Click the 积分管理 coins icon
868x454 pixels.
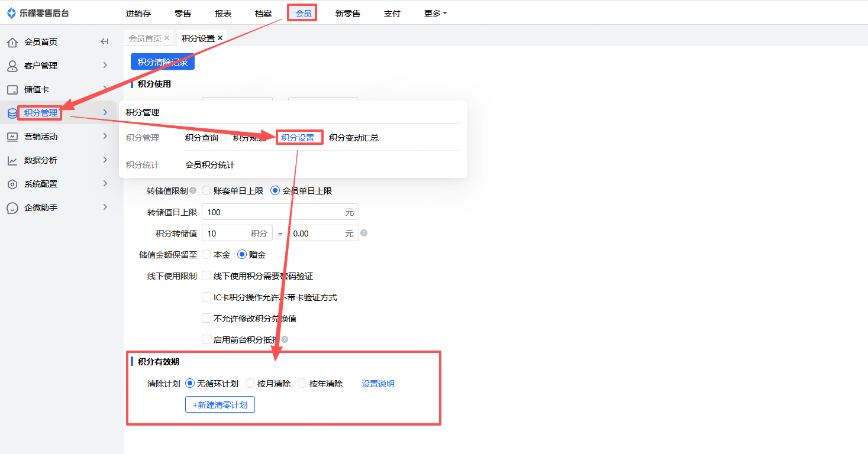pos(12,113)
